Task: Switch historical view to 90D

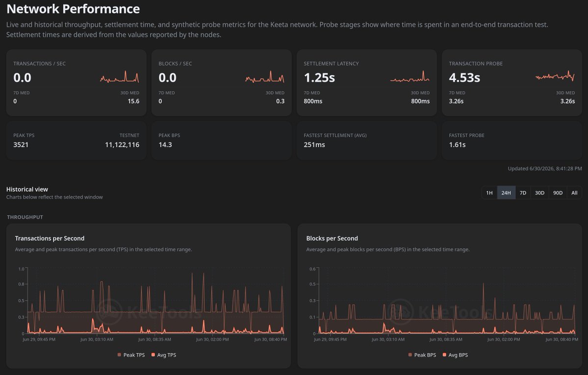Action: [x=558, y=192]
